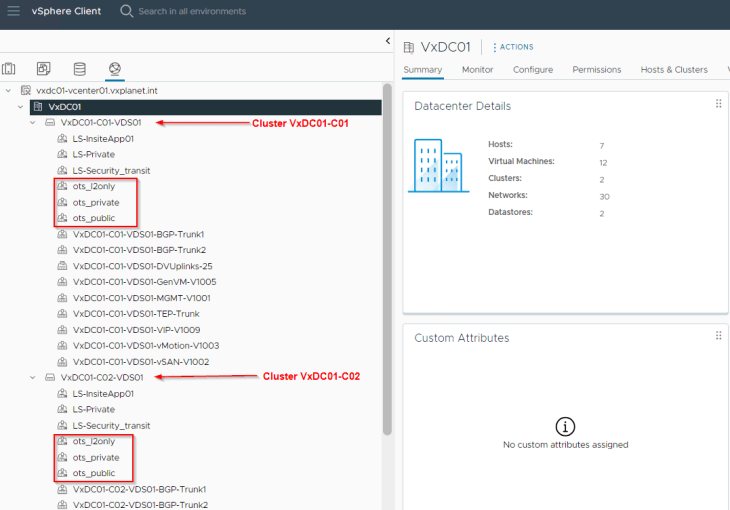Image resolution: width=730 pixels, height=510 pixels.
Task: Focus the Search in all environments field
Action: [x=192, y=11]
